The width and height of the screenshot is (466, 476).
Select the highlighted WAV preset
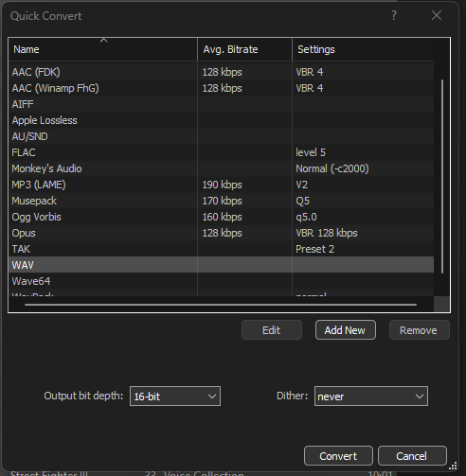[x=221, y=265]
